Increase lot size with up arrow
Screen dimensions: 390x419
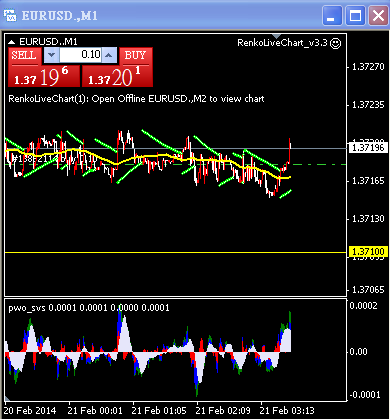tap(109, 55)
